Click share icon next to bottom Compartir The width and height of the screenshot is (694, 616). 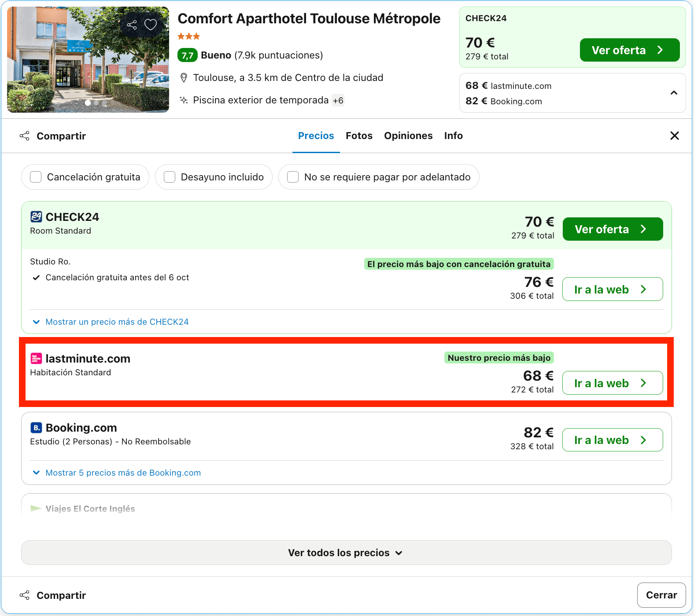pyautogui.click(x=25, y=595)
